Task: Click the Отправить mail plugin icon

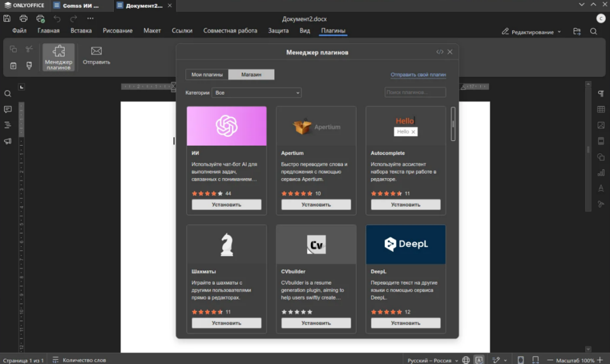Action: tap(97, 56)
